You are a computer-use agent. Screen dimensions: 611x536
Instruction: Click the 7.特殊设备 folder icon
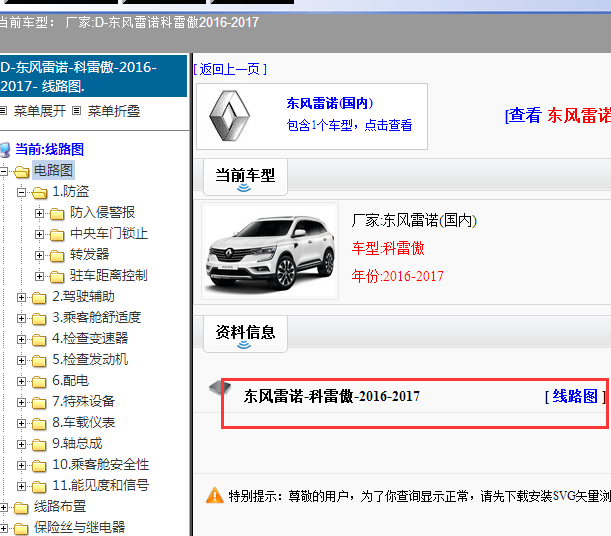[39, 403]
